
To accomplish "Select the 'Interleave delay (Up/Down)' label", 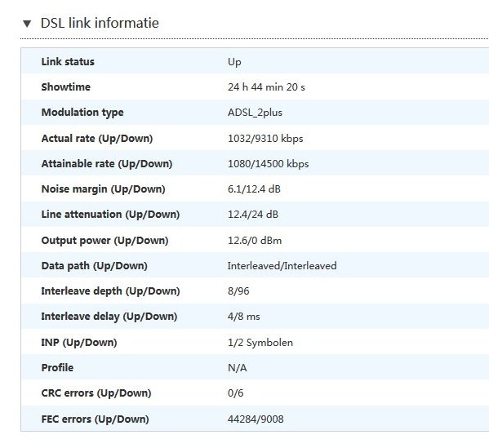I will (109, 317).
